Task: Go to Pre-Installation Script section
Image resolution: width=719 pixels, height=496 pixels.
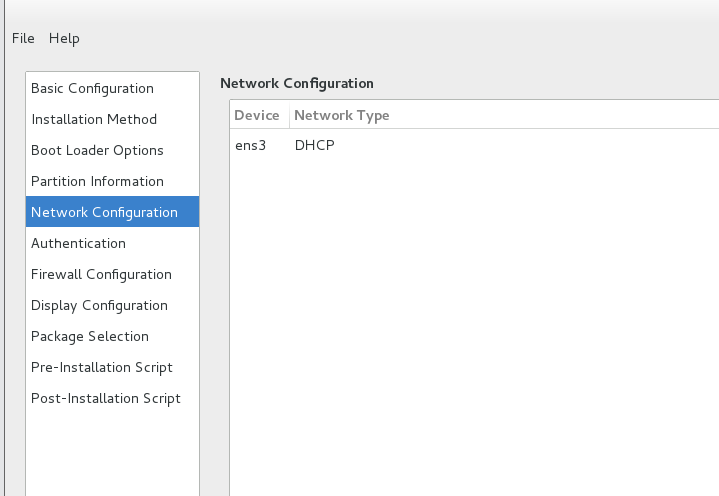Action: point(102,367)
